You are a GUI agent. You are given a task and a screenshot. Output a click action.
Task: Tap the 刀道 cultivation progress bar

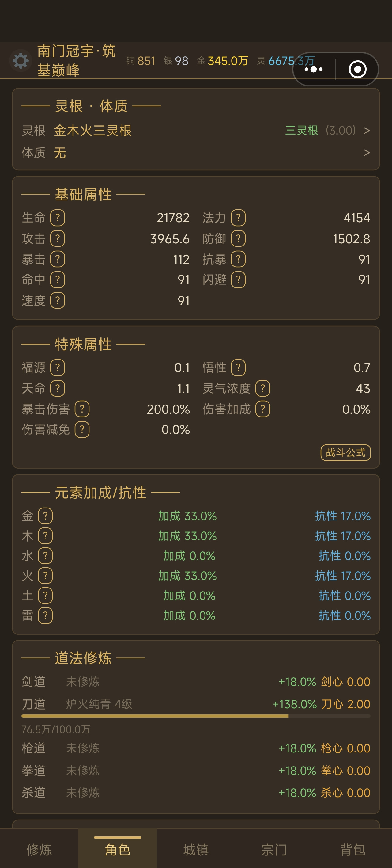[196, 716]
